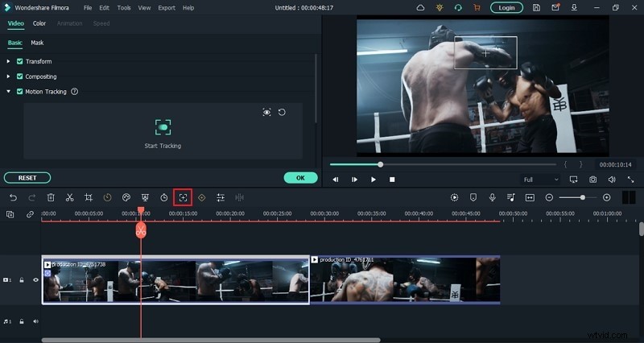Viewport: 644px width, 343px height.
Task: Click the Login button
Action: coord(506,7)
